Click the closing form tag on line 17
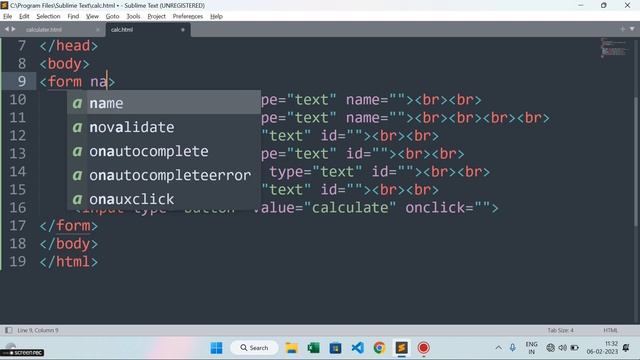Screen dimensions: 640x360 tap(69, 226)
